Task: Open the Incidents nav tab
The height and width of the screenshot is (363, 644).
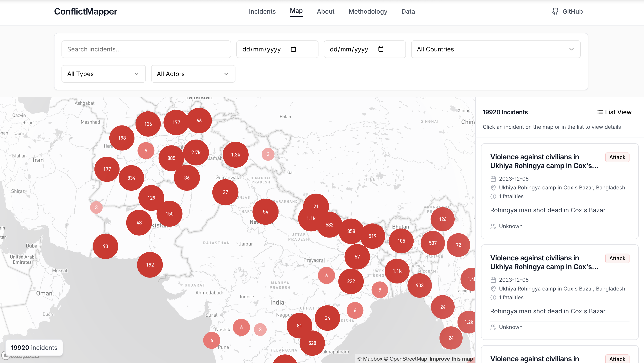Action: [262, 11]
